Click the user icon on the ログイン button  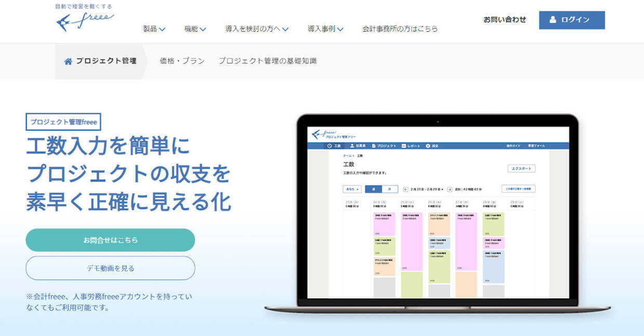(x=553, y=20)
